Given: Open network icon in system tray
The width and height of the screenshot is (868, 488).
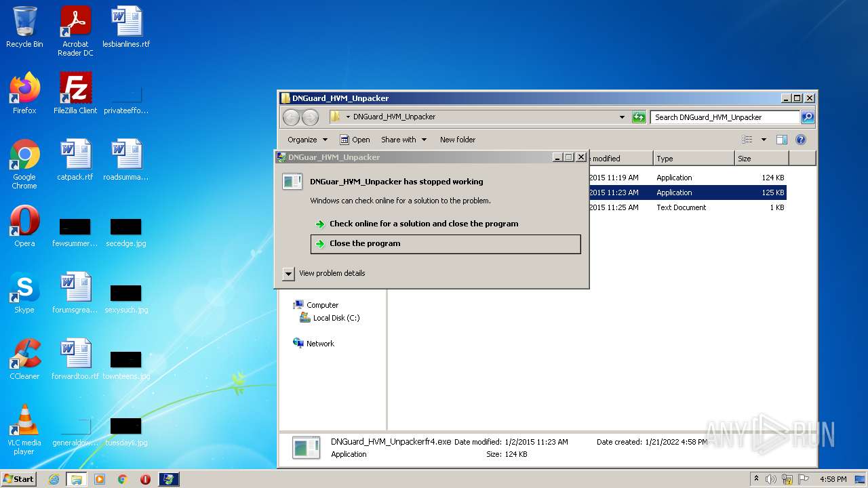Looking at the screenshot, I should [x=787, y=479].
